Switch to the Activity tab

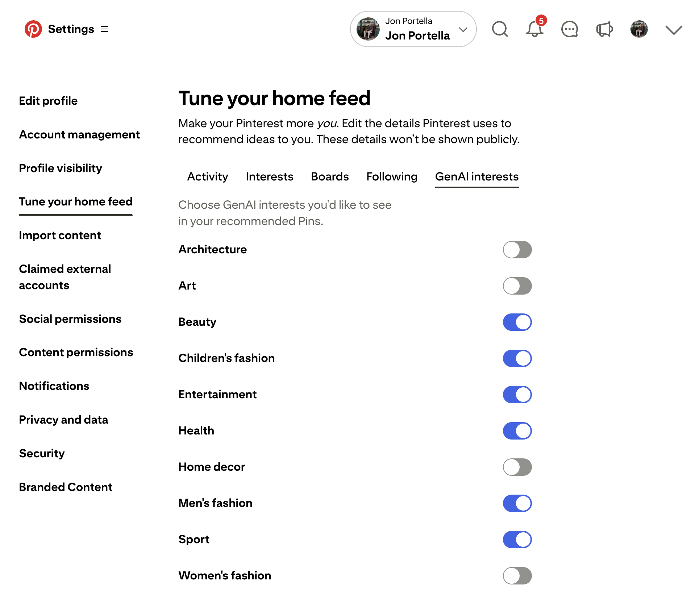pyautogui.click(x=208, y=176)
